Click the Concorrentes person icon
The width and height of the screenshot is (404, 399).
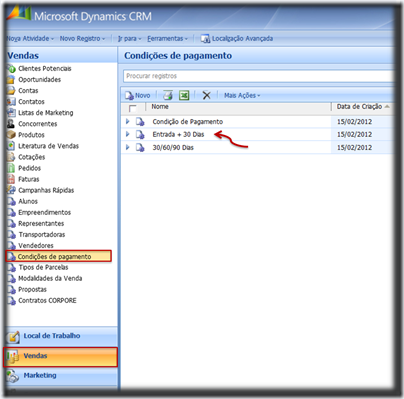tap(11, 124)
